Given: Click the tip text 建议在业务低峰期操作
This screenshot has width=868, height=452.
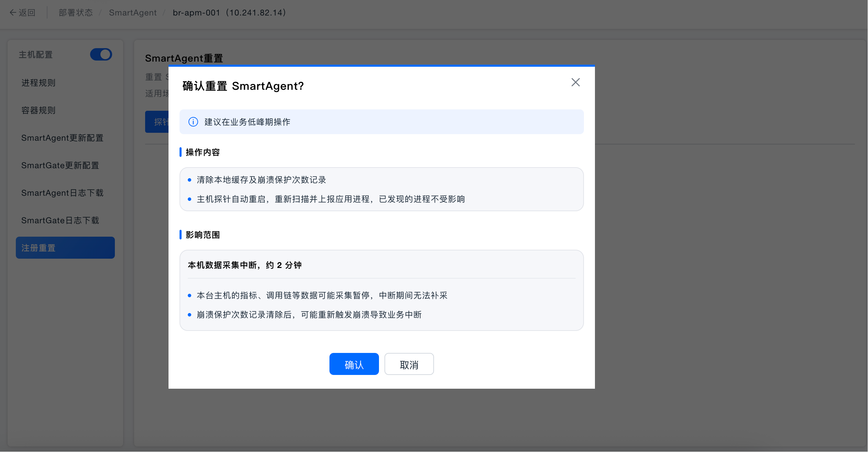Looking at the screenshot, I should point(247,122).
